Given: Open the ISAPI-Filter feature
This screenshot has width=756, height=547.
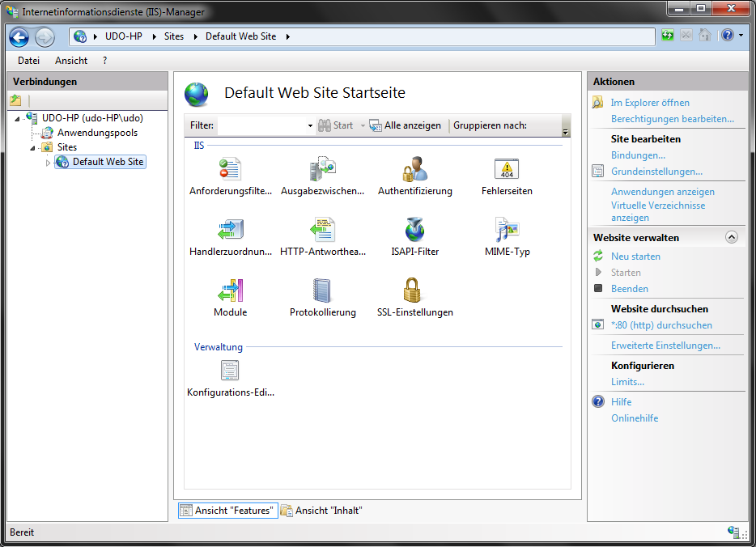Looking at the screenshot, I should coord(414,231).
